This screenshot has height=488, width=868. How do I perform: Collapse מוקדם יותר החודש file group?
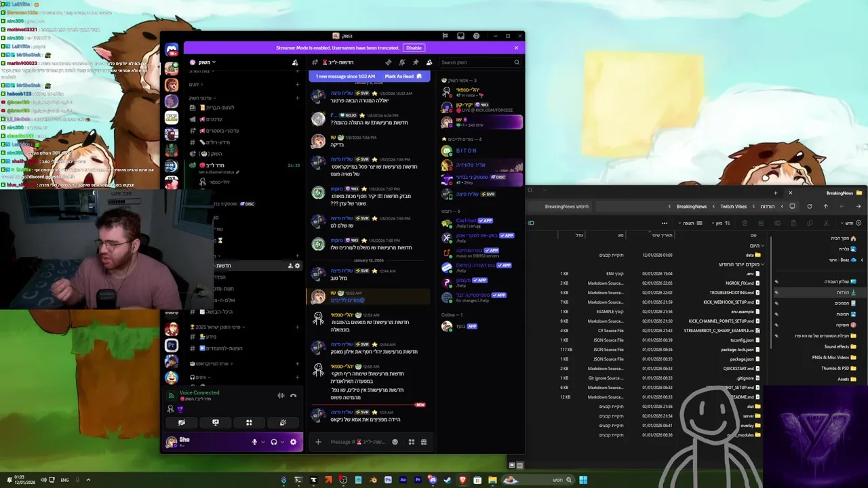pyautogui.click(x=742, y=264)
